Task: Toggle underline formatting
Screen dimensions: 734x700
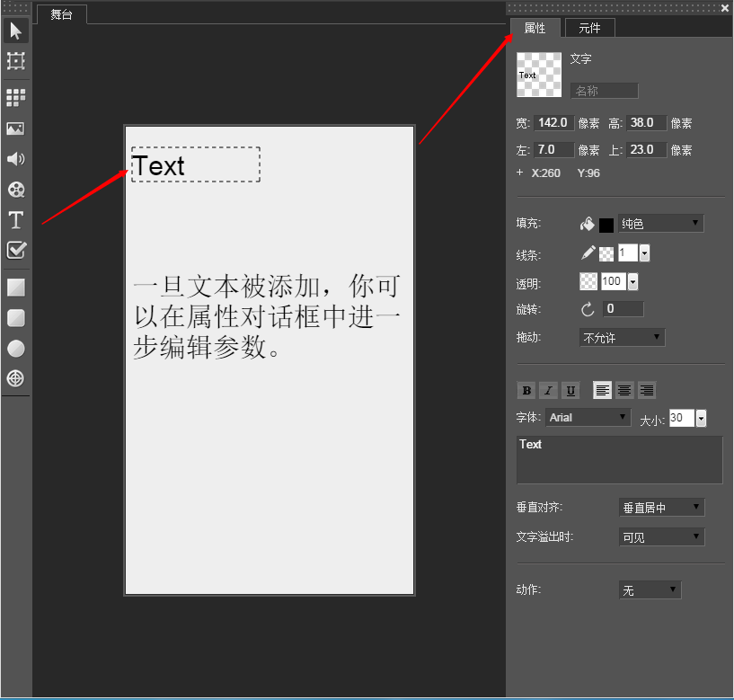Action: tap(570, 390)
